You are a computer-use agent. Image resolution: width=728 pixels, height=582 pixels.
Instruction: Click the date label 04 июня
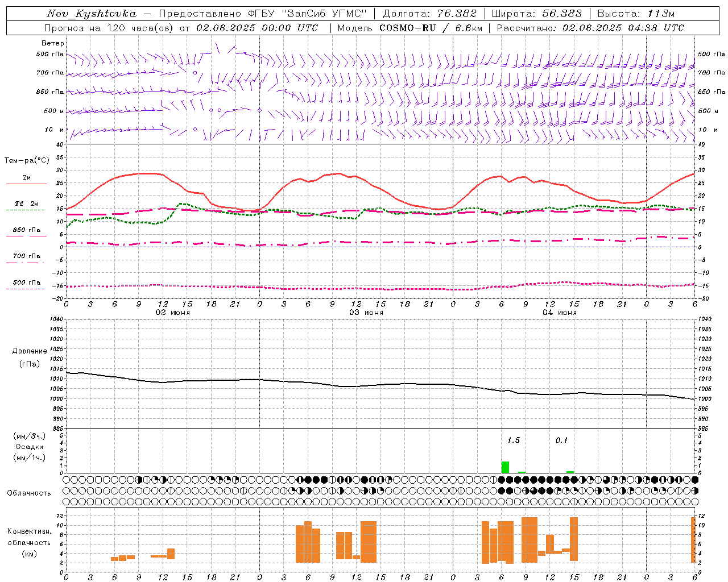560,313
